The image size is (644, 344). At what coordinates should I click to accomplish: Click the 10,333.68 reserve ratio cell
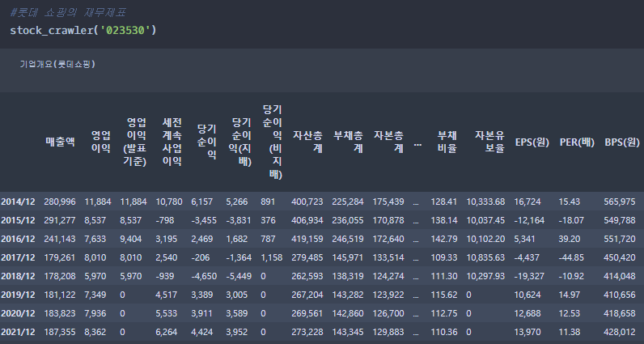486,202
